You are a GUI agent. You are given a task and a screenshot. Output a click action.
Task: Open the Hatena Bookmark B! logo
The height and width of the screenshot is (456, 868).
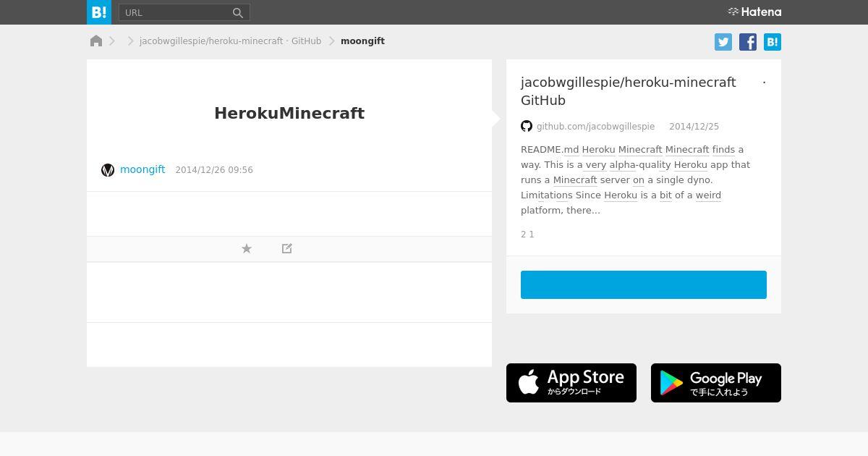(99, 12)
